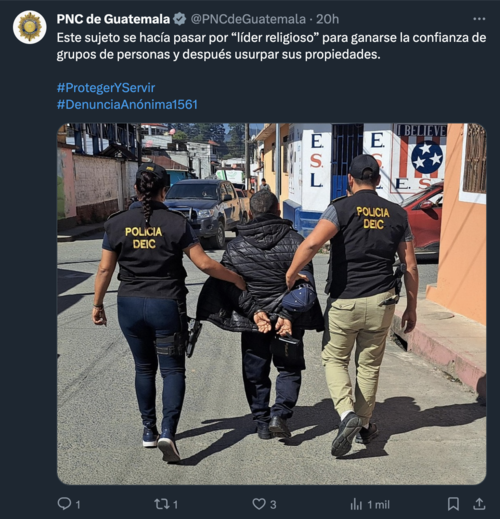Image resolution: width=500 pixels, height=519 pixels.
Task: Open the three-dot more options menu
Action: pyautogui.click(x=479, y=19)
